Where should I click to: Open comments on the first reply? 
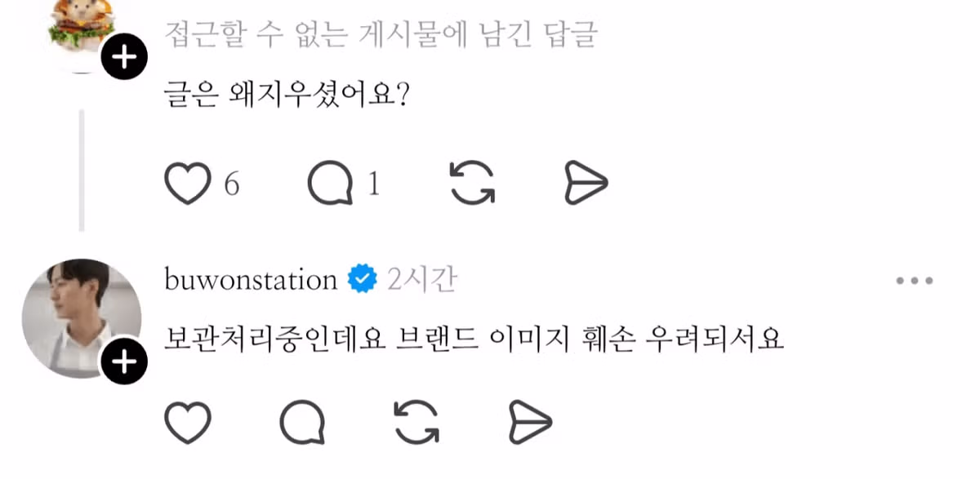pyautogui.click(x=330, y=183)
